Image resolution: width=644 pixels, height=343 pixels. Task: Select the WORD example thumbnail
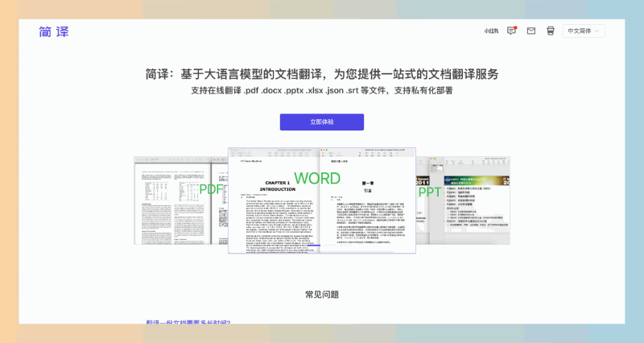(322, 200)
